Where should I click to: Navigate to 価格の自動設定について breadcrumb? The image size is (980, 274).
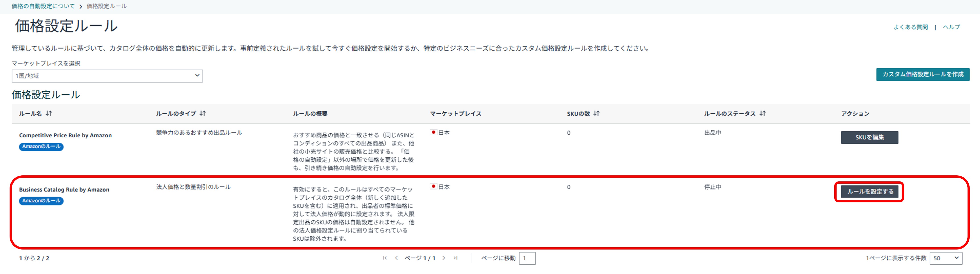(43, 6)
